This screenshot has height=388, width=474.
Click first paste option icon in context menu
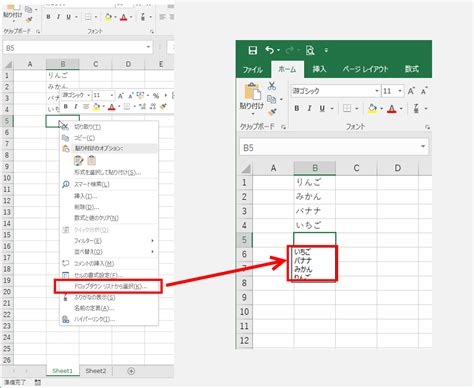click(x=78, y=161)
